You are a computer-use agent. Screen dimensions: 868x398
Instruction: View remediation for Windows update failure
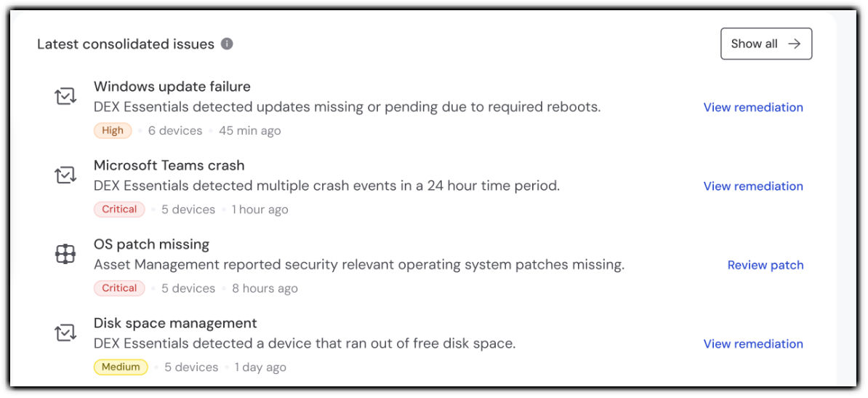coord(753,107)
